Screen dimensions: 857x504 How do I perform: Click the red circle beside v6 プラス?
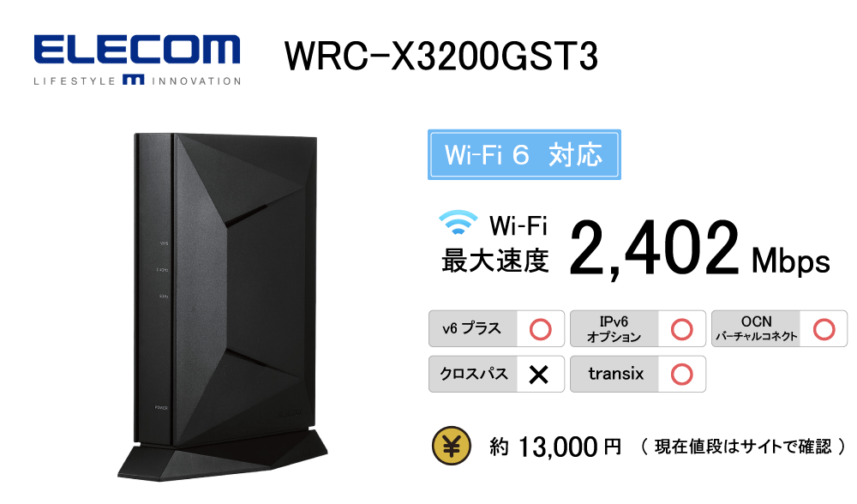point(541,329)
